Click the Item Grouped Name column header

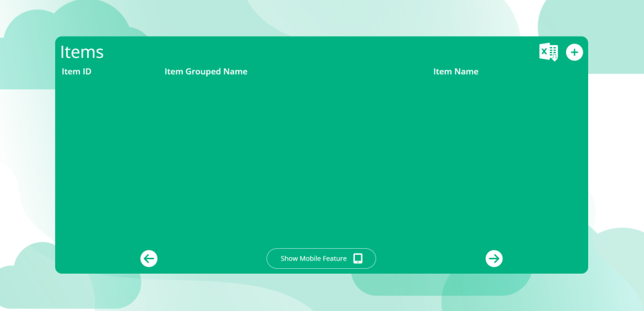point(206,72)
